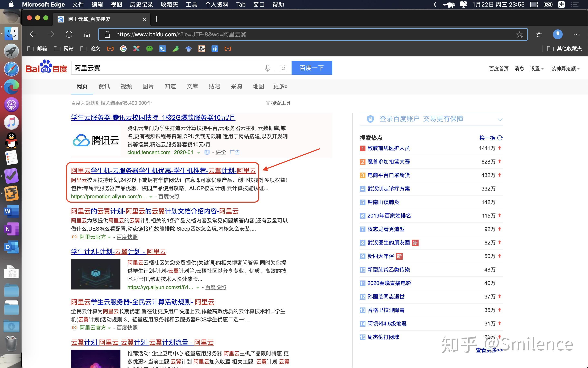Click 百度首页 link at top right
This screenshot has height=368, width=588.
pyautogui.click(x=499, y=69)
